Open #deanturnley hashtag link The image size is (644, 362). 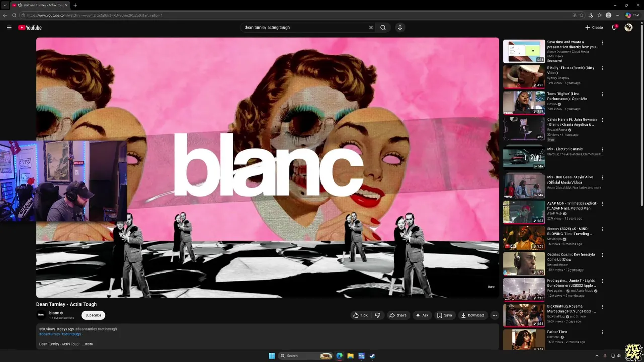(x=50, y=334)
